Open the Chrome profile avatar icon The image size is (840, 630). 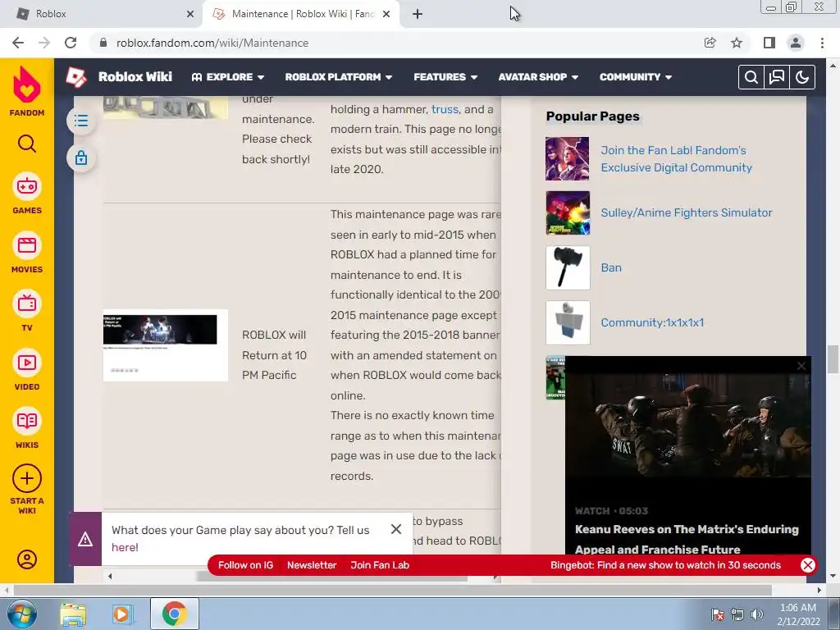tap(796, 43)
